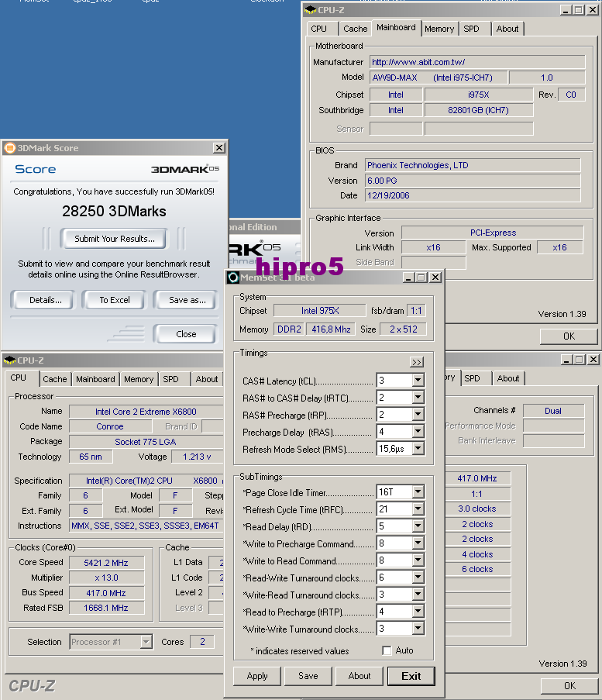
Task: Open the Refresh Mode Select dropdown
Action: tap(418, 448)
